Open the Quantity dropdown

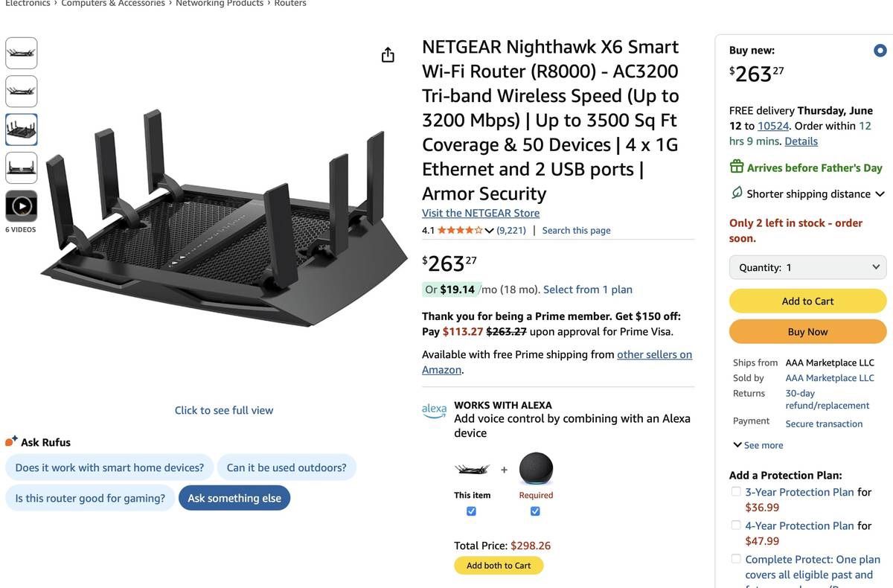point(807,266)
